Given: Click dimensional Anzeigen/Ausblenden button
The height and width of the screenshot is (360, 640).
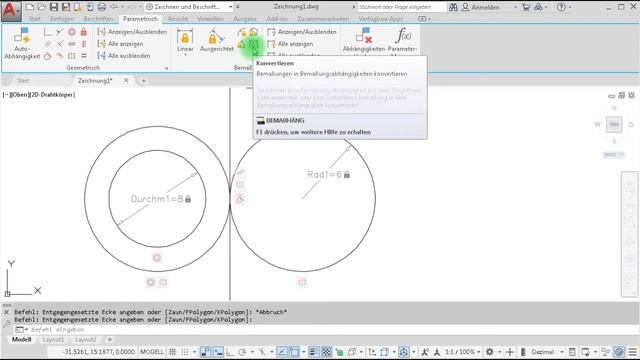Looking at the screenshot, I should point(302,32).
